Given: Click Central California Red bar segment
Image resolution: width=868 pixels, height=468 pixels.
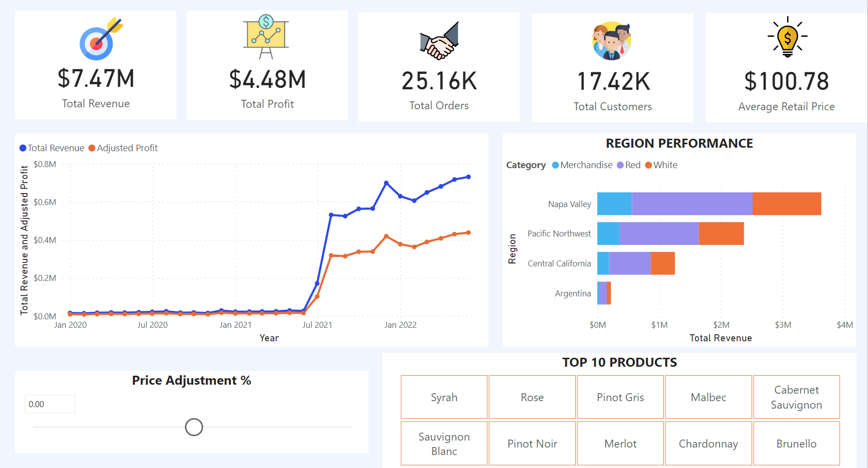Looking at the screenshot, I should 630,263.
